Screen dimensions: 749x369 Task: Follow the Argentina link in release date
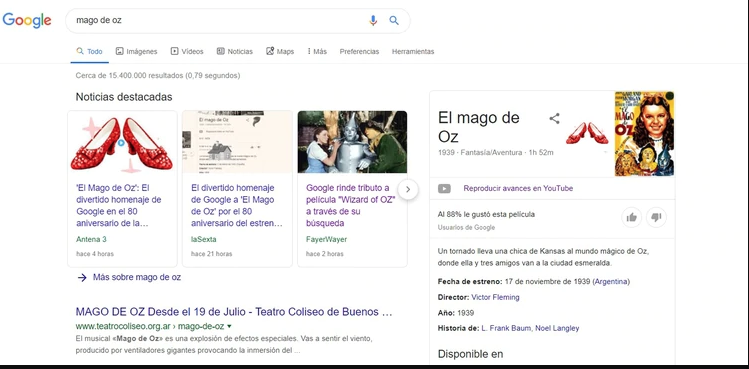click(x=611, y=282)
